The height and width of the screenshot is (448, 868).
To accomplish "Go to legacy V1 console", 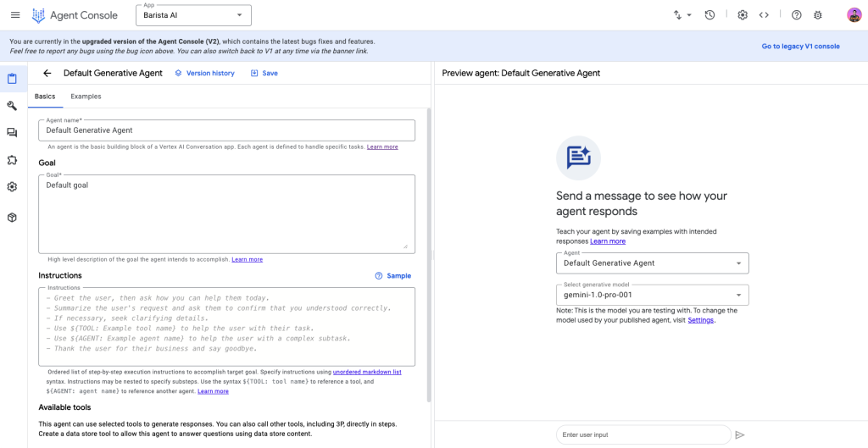I will pos(800,47).
